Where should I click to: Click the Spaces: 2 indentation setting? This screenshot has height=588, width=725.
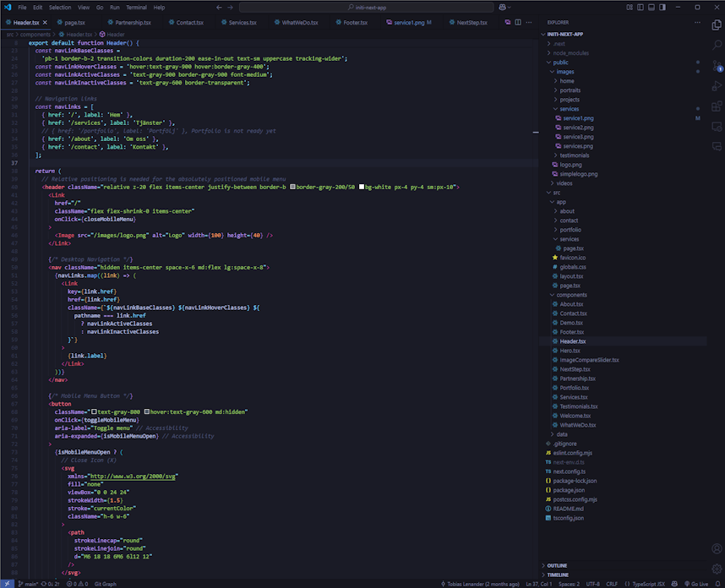(x=569, y=584)
